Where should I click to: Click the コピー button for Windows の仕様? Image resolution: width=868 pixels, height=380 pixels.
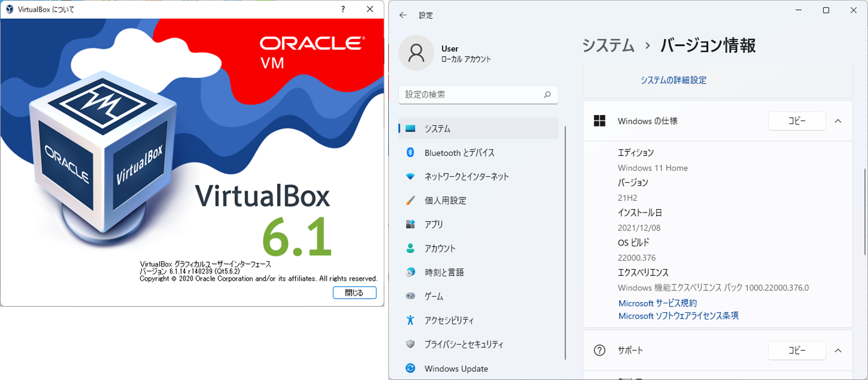coord(797,121)
